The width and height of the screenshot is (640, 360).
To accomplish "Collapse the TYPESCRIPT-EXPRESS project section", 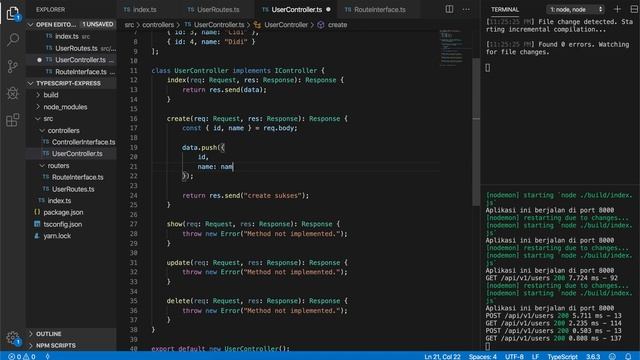I will click(31, 83).
